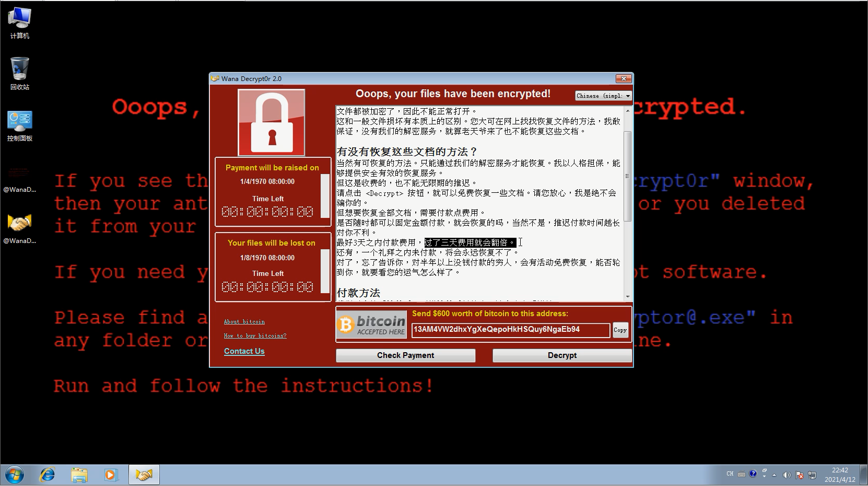Click wallpaper text 'Run and follow the instructions!'

244,386
